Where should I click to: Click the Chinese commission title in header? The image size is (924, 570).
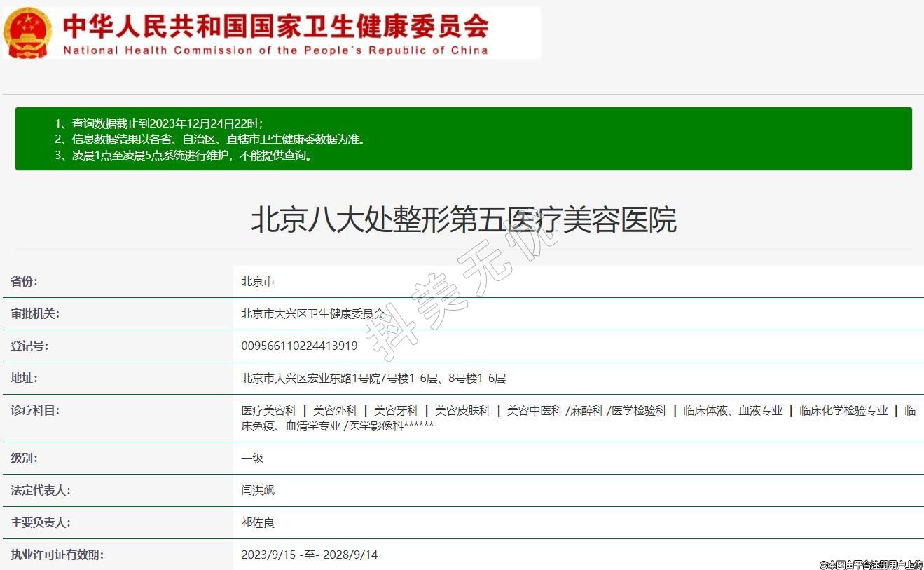275,27
